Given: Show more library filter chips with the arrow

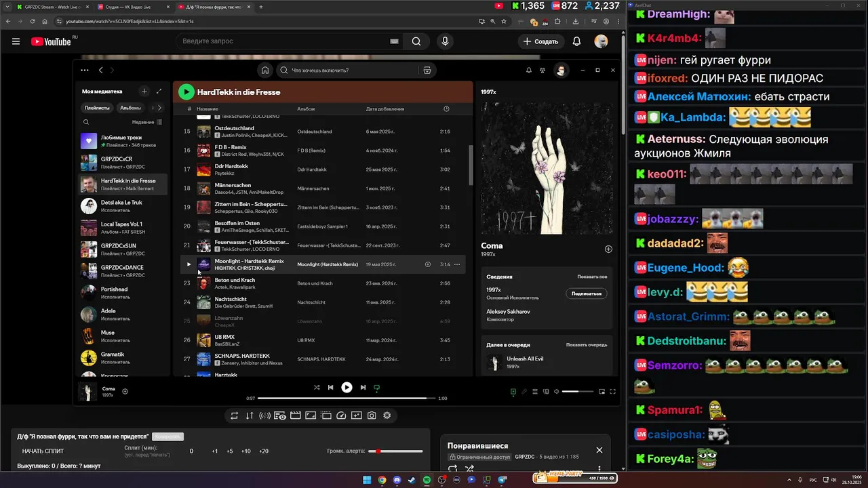Looking at the screenshot, I should (159, 108).
